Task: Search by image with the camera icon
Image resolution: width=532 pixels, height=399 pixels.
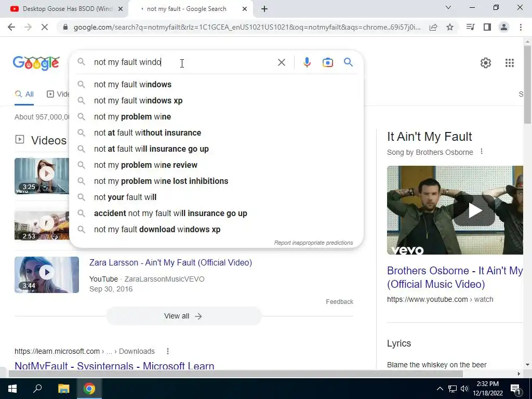Action: [328, 62]
